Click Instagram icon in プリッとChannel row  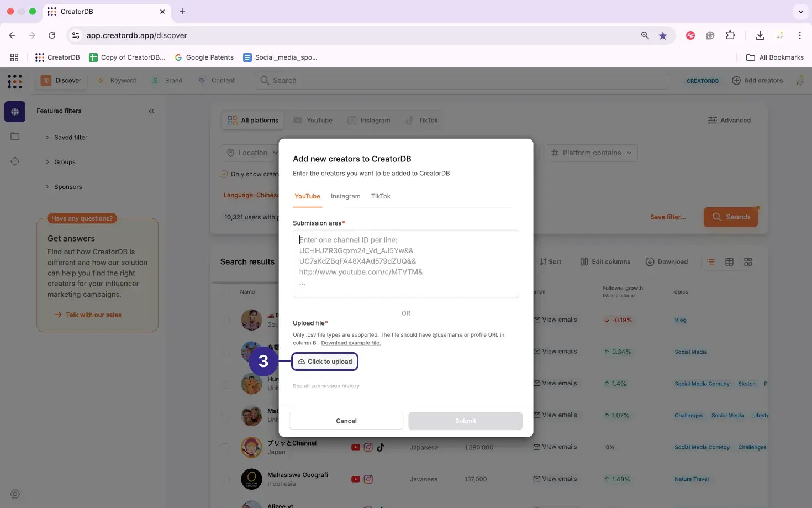pyautogui.click(x=368, y=448)
